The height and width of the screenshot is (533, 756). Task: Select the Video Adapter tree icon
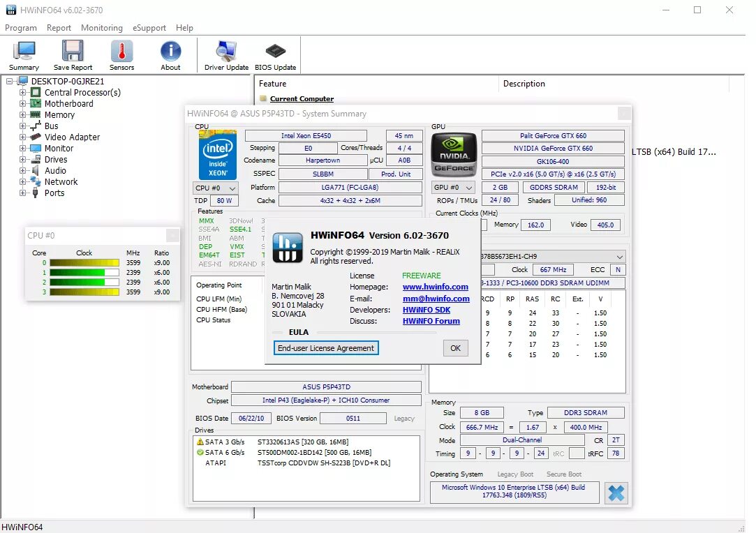36,137
